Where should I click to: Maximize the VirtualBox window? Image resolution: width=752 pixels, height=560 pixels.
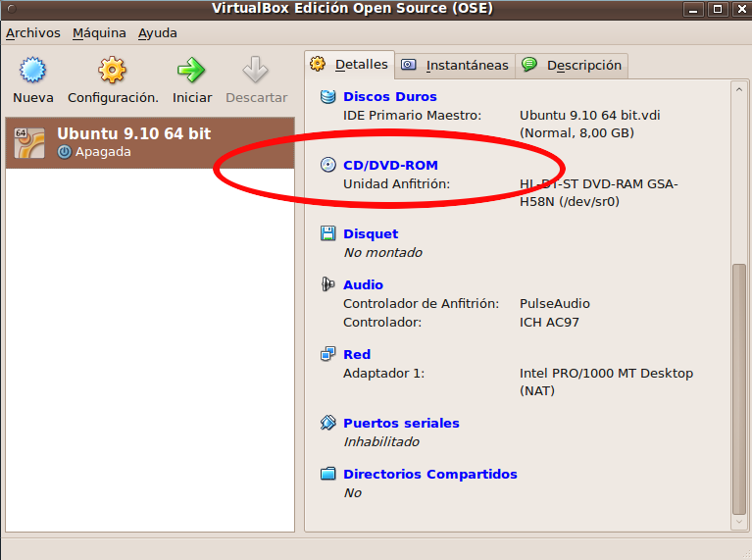point(718,9)
